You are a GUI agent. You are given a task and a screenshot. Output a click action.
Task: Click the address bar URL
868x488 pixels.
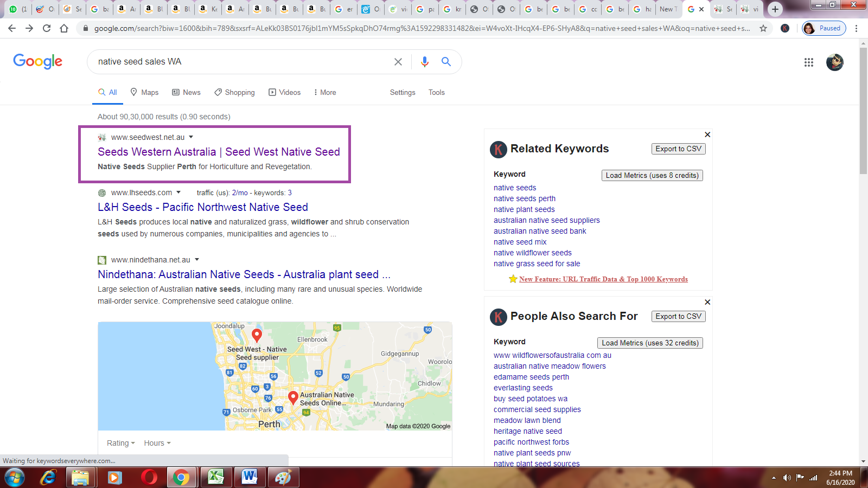pos(422,28)
